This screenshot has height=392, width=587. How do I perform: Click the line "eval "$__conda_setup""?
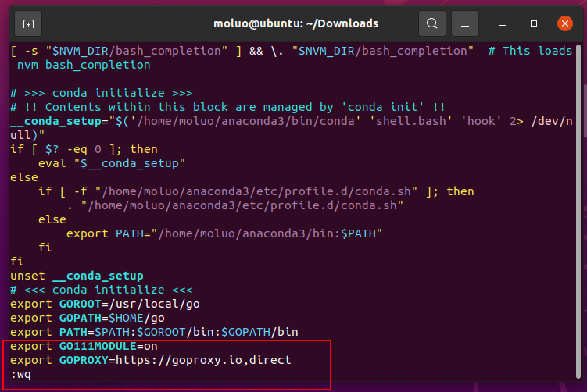coord(112,163)
